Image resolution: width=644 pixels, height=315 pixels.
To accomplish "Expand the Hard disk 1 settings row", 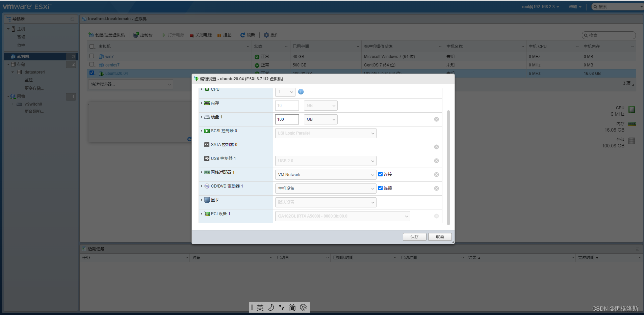I will 202,117.
